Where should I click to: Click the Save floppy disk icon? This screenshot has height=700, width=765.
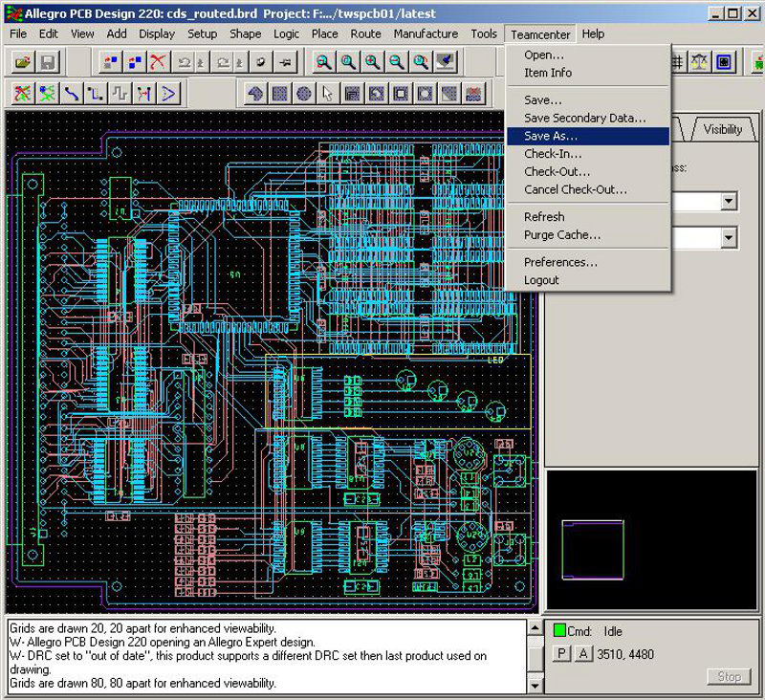click(x=47, y=62)
